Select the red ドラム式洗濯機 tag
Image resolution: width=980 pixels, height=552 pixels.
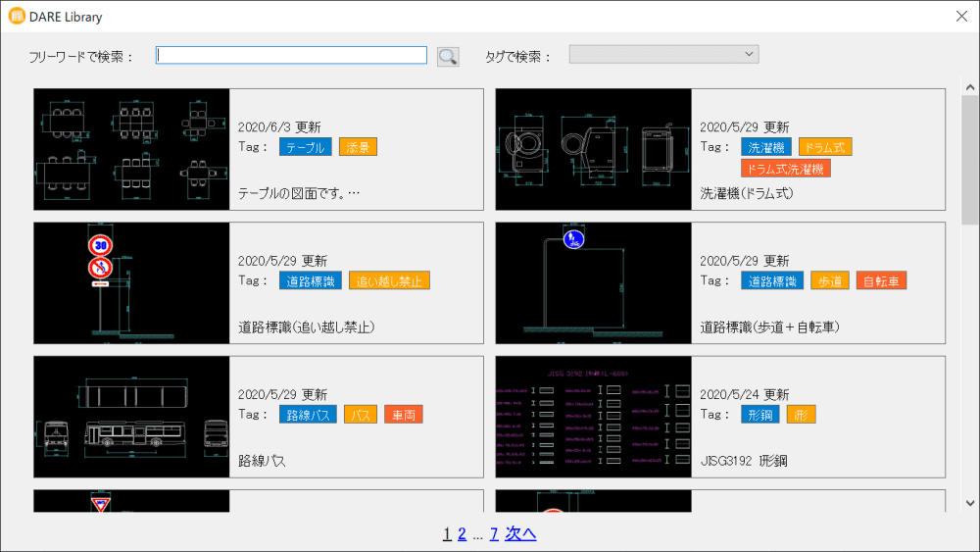tap(786, 169)
